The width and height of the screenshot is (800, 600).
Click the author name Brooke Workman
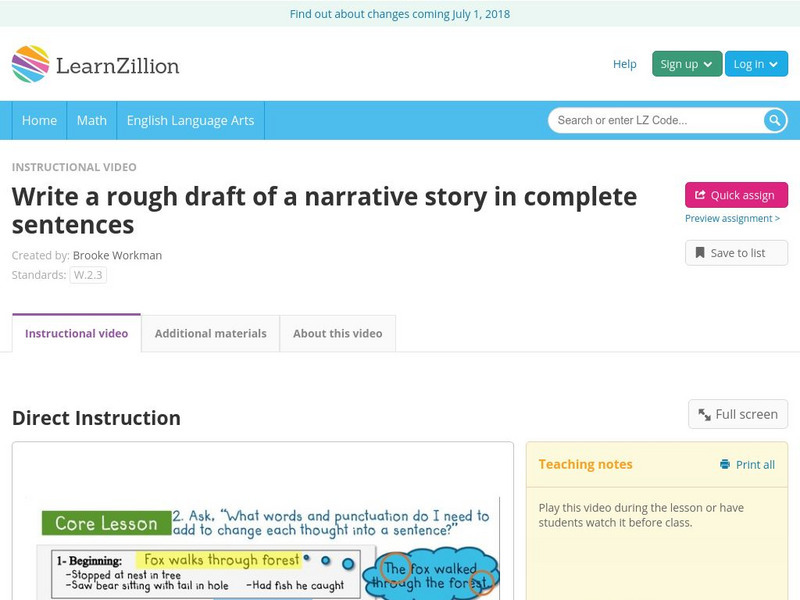pyautogui.click(x=117, y=255)
